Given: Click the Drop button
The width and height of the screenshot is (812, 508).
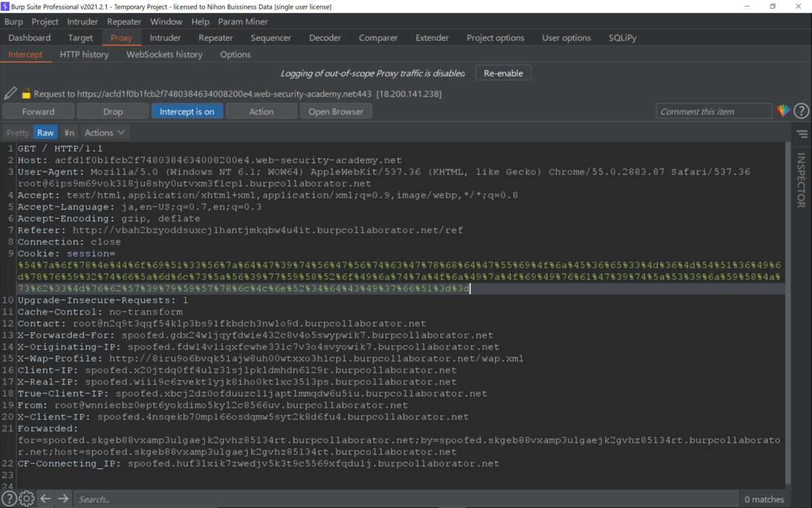Looking at the screenshot, I should (113, 112).
